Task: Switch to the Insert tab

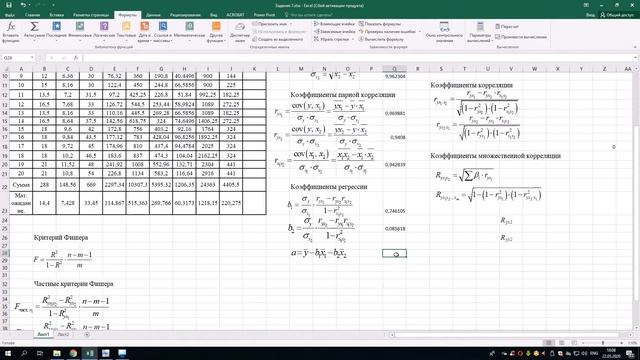Action: point(56,15)
